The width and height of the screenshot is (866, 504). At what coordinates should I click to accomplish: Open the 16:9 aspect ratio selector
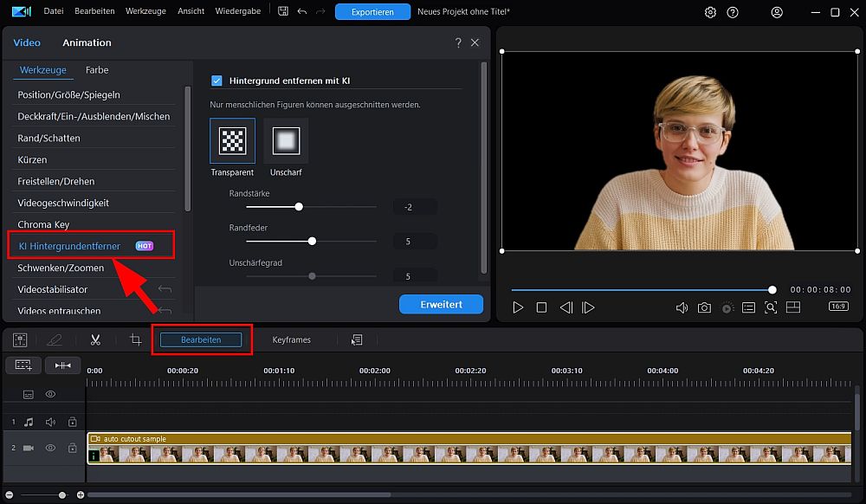coord(838,307)
